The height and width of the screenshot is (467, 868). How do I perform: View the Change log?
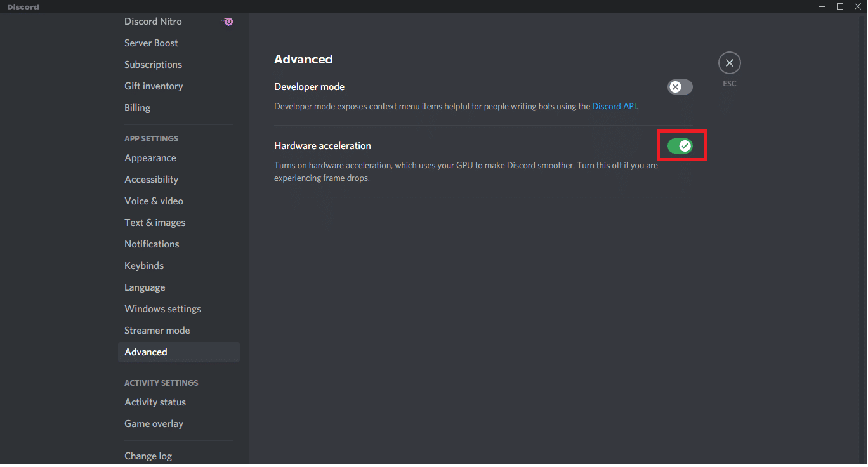click(148, 456)
